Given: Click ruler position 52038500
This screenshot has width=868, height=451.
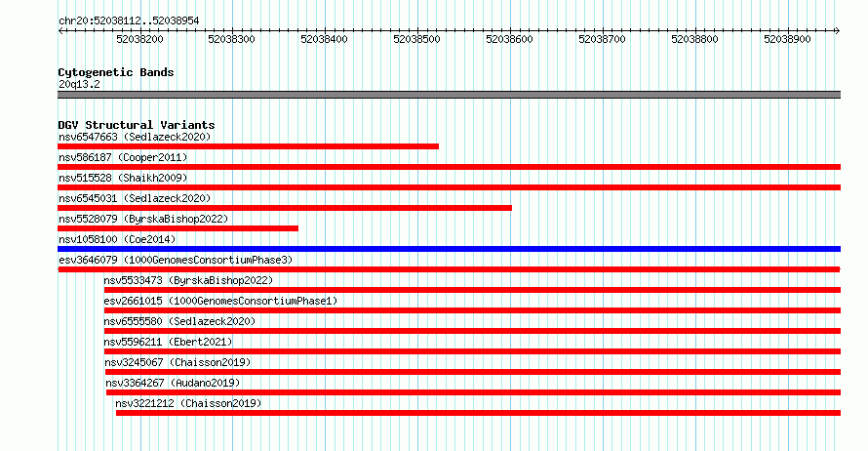Looking at the screenshot, I should (416, 39).
